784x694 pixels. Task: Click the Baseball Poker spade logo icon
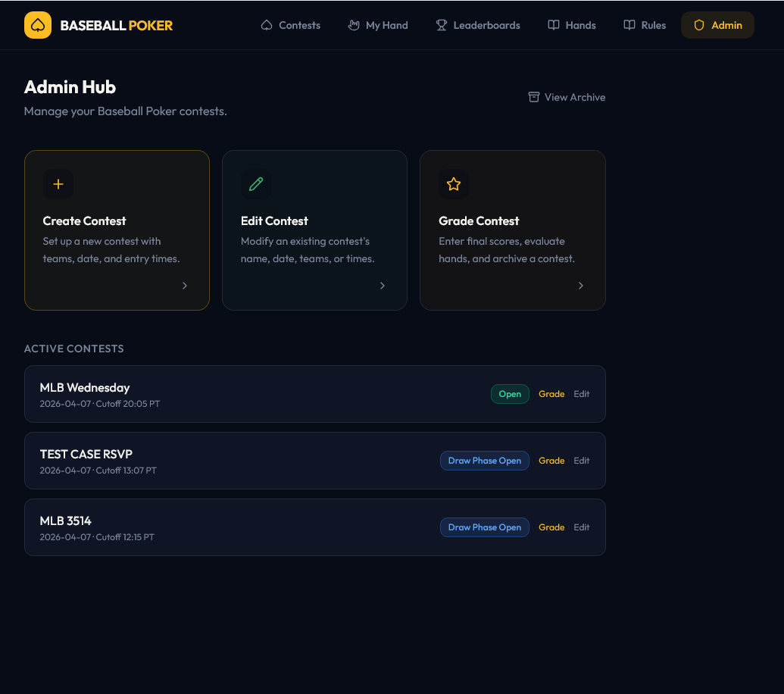[38, 25]
